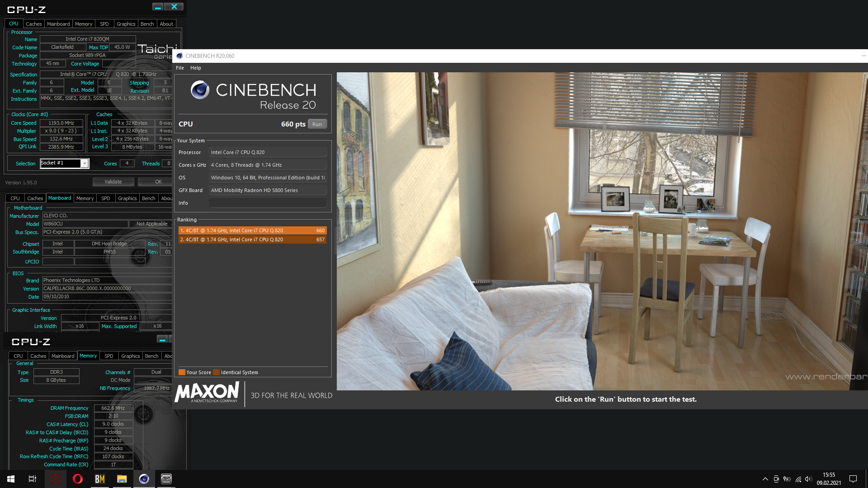Select CPU tab in the middle CPU-Z window

point(15,198)
